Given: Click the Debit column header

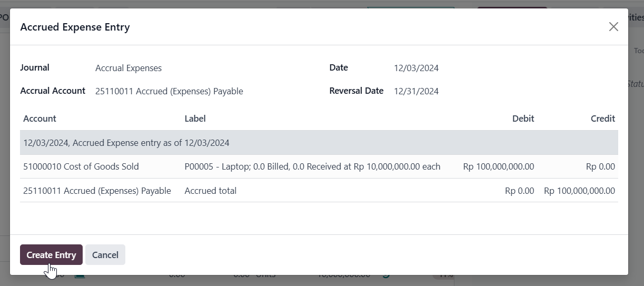Looking at the screenshot, I should pos(523,119).
